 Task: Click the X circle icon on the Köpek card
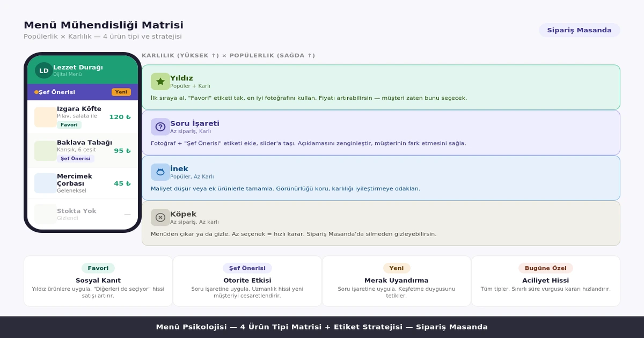(x=159, y=217)
